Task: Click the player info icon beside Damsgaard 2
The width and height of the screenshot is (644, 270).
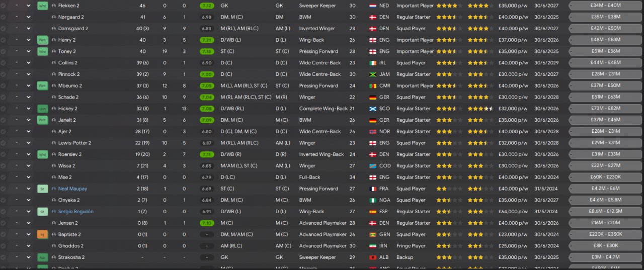Action: coord(54,29)
